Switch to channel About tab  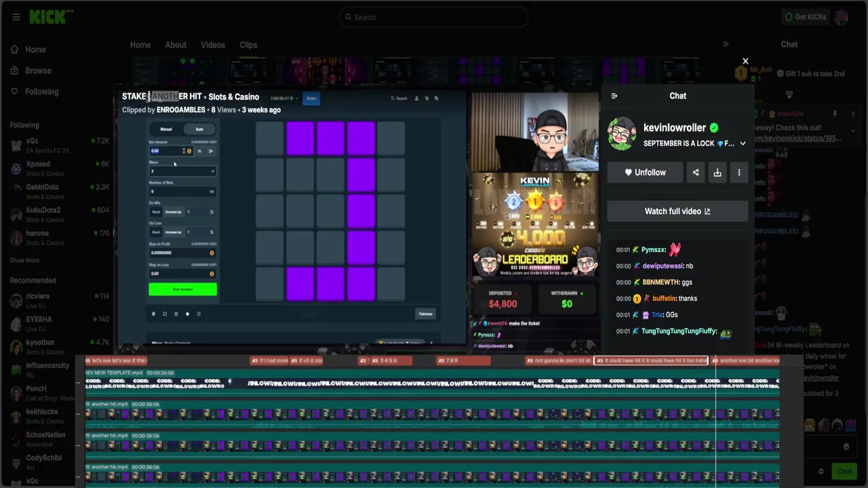point(176,45)
